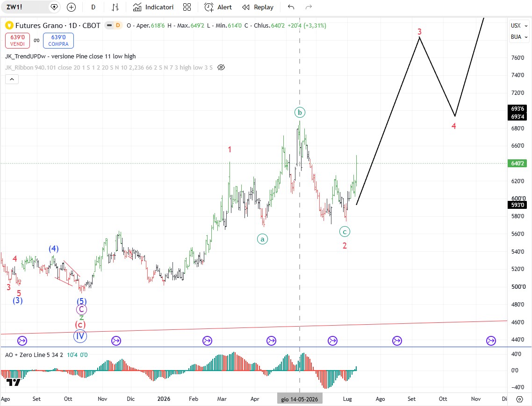Click the contract rollover marker near June
This screenshot has width=532, height=406.
point(332,341)
